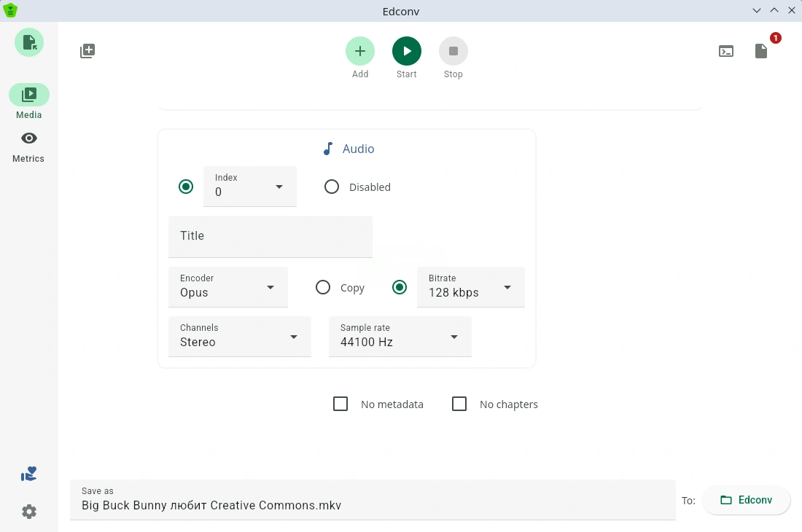Open settings gear in sidebar

click(x=29, y=512)
